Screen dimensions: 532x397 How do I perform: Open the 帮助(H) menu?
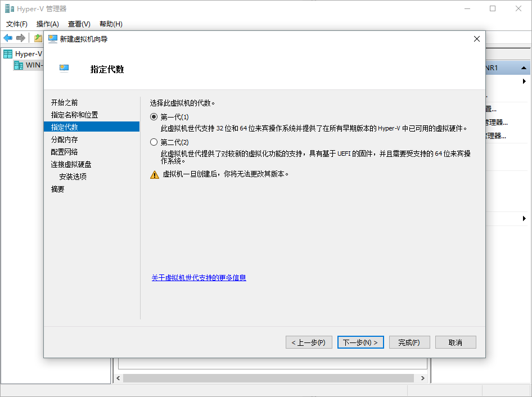(x=111, y=24)
